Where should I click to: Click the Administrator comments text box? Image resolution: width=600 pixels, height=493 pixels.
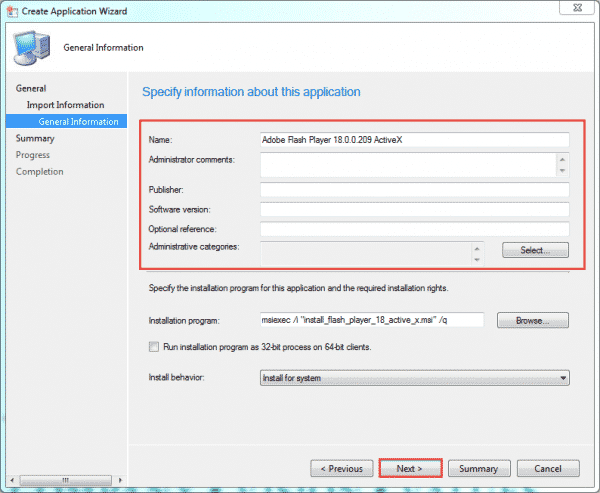(x=408, y=165)
